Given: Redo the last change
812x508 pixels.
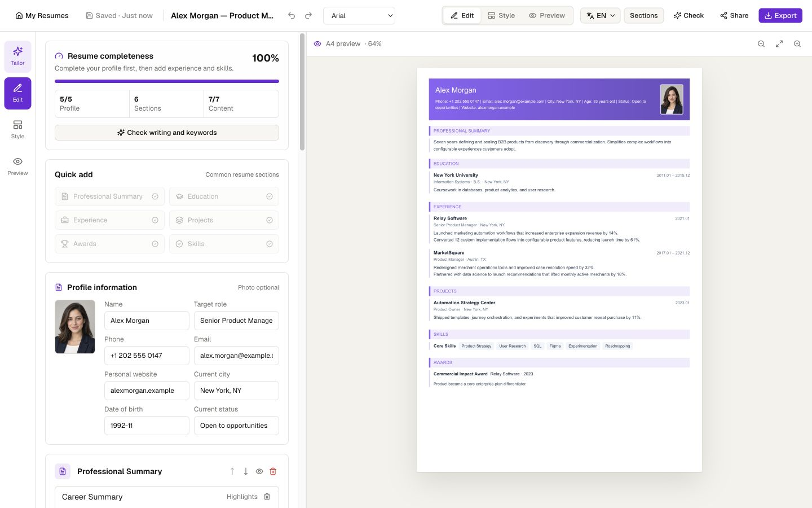Looking at the screenshot, I should pyautogui.click(x=308, y=16).
